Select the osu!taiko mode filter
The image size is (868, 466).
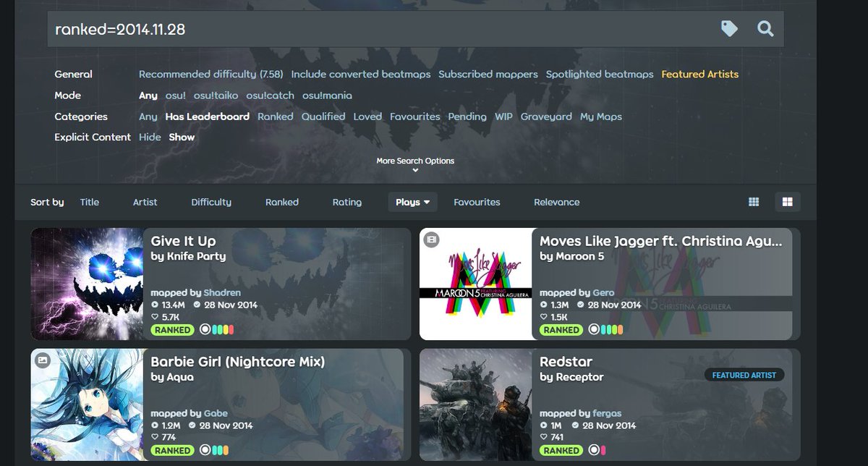point(216,96)
